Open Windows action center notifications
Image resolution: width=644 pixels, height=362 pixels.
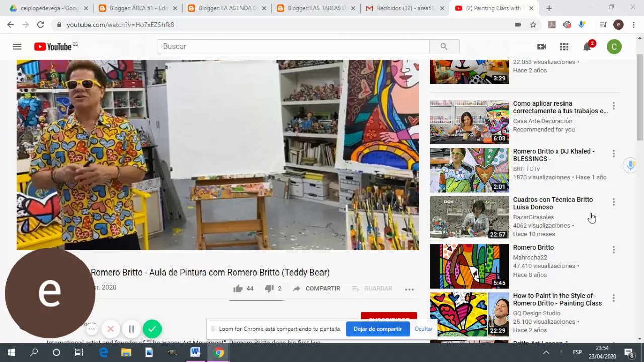pyautogui.click(x=629, y=352)
